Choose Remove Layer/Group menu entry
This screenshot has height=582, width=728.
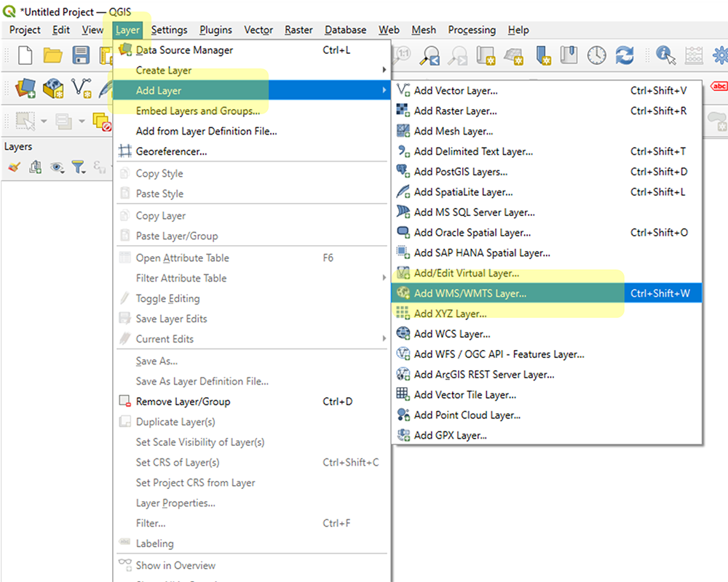(x=183, y=402)
